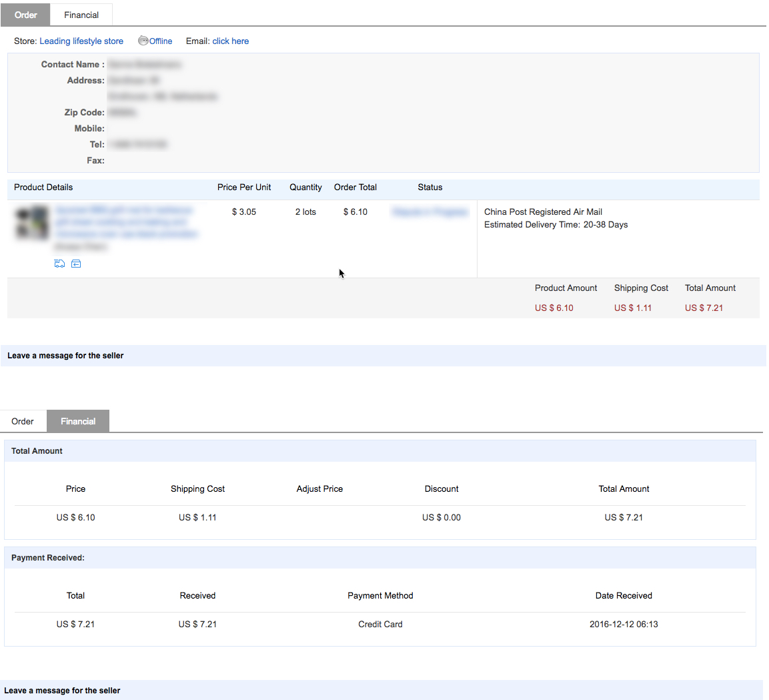
Task: Click the lower highlighted Financial tab
Action: 78,421
